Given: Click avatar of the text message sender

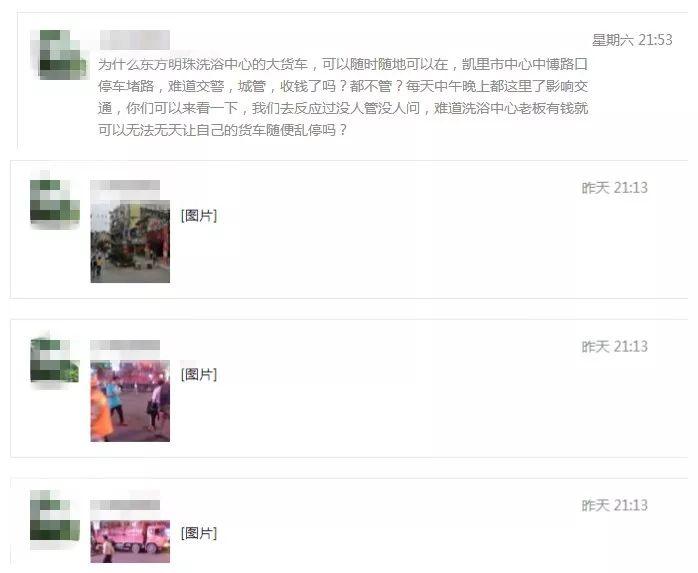Looking at the screenshot, I should tap(60, 55).
